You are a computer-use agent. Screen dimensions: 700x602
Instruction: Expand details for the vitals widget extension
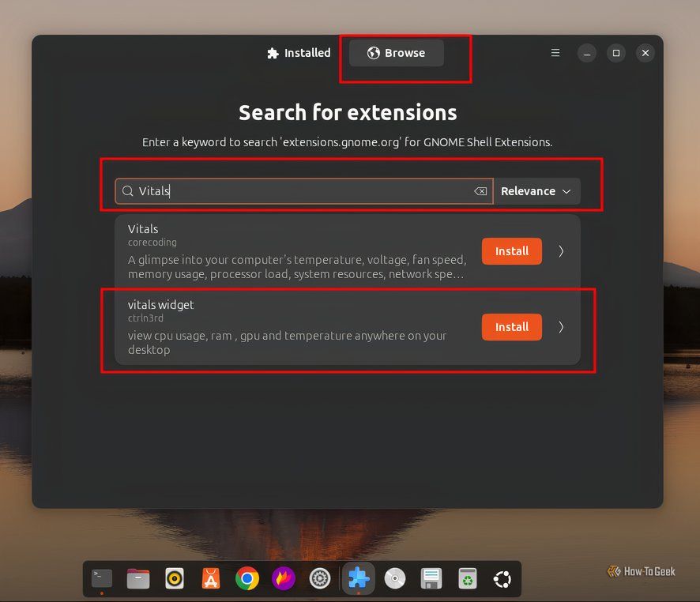[561, 327]
